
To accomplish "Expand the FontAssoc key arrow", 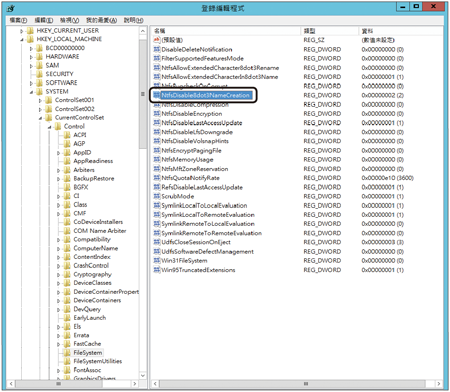I will pyautogui.click(x=58, y=370).
